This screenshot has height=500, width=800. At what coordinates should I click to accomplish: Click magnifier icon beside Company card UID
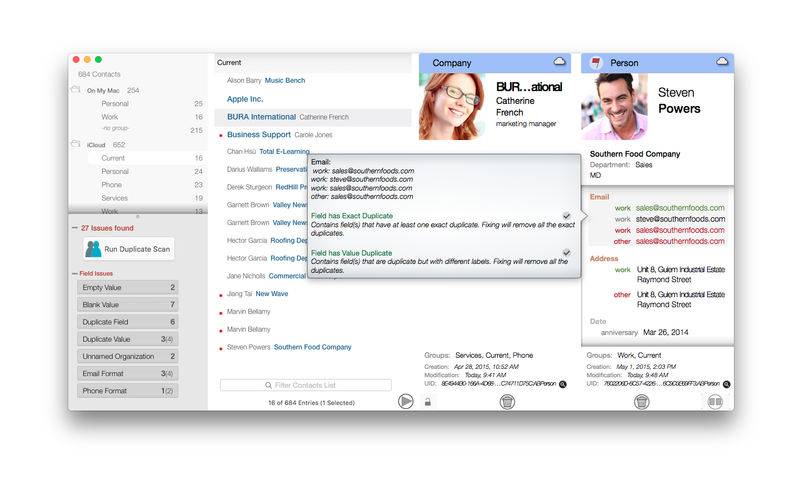[563, 384]
